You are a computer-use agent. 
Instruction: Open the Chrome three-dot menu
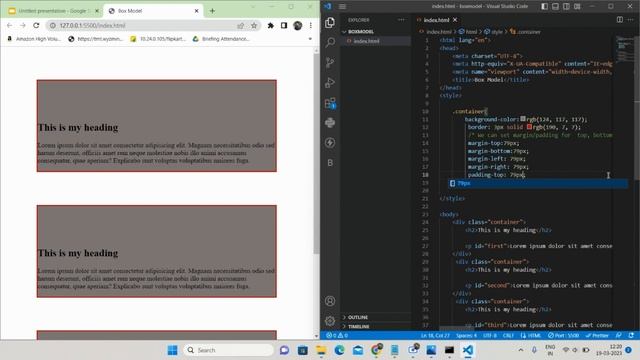311,25
